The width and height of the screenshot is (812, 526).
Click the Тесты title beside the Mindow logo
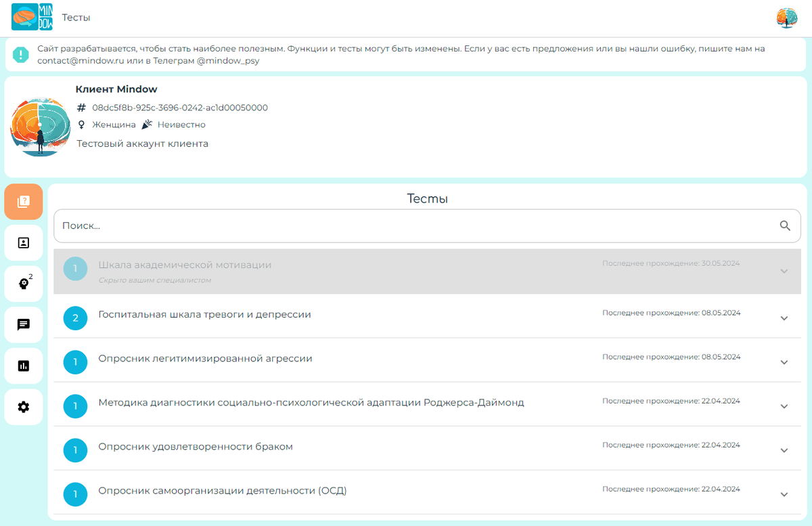click(x=76, y=18)
